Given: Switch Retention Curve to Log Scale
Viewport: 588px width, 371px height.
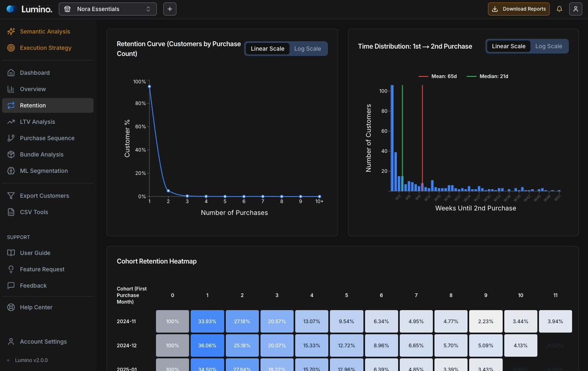Looking at the screenshot, I should pos(307,48).
